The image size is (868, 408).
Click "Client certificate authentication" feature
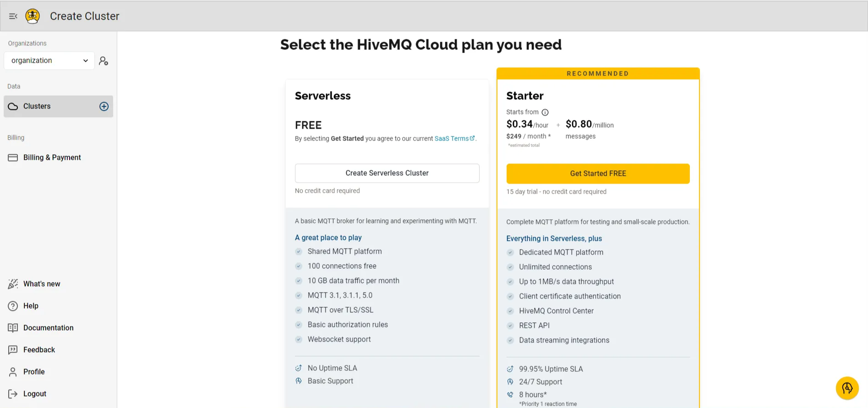[570, 296]
